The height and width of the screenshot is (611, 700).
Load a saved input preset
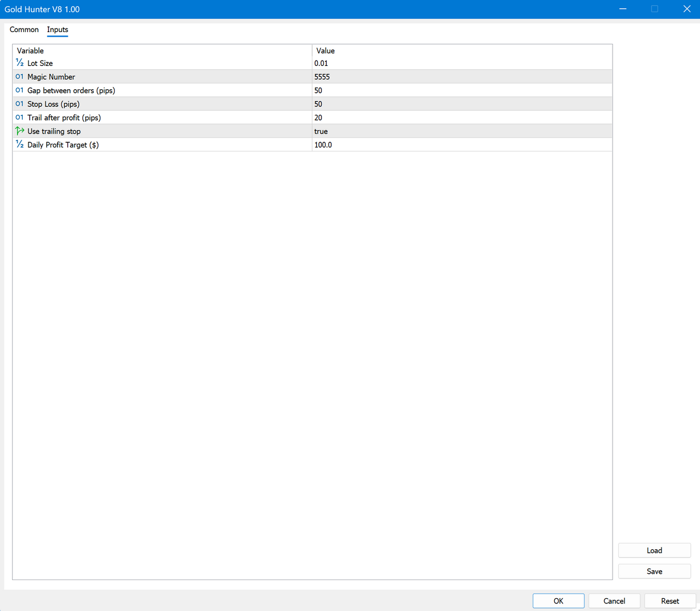(654, 550)
